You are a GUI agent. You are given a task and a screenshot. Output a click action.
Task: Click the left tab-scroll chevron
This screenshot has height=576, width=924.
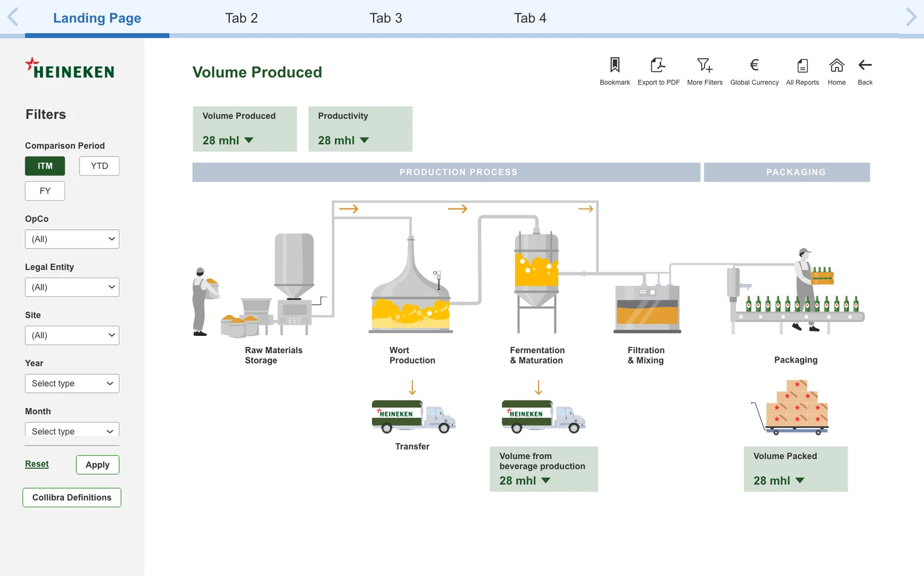pyautogui.click(x=13, y=17)
